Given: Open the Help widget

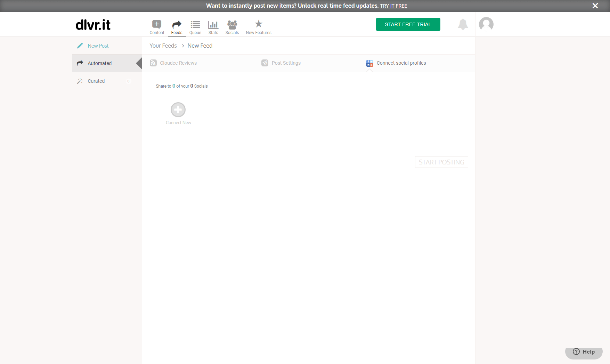Looking at the screenshot, I should tap(584, 352).
